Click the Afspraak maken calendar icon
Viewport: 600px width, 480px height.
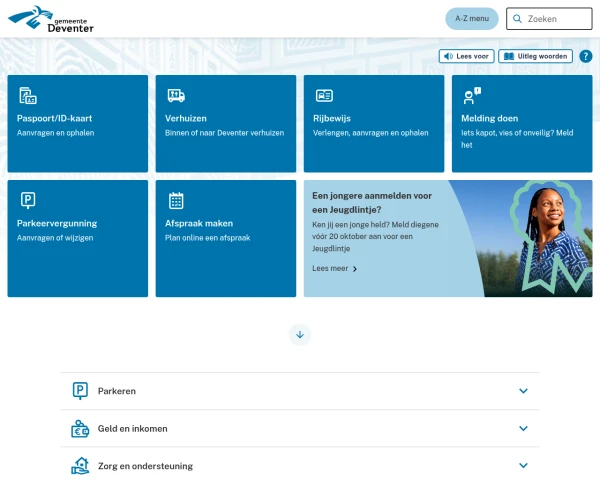[176, 200]
